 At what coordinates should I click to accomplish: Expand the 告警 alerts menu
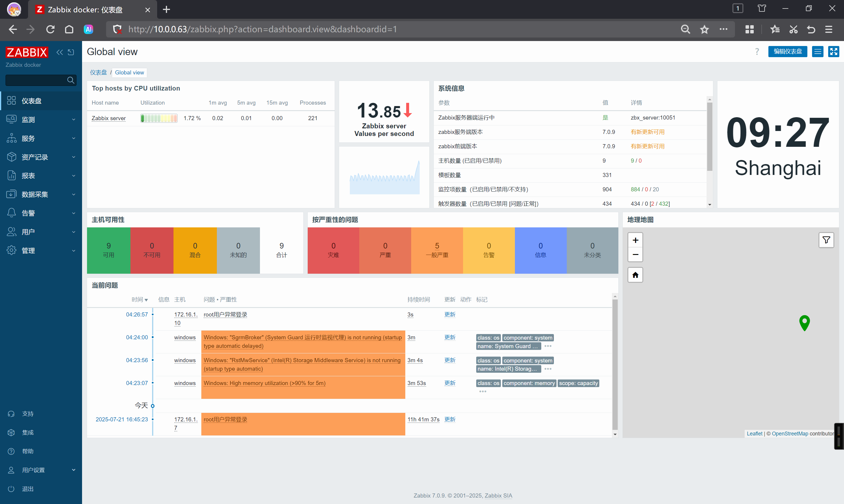pos(41,213)
